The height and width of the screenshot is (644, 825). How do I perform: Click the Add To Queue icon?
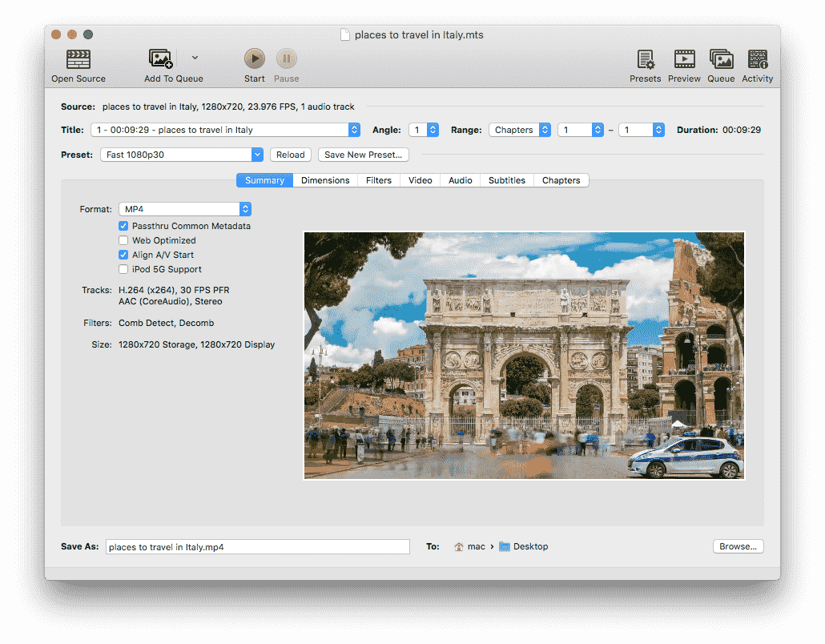point(161,59)
